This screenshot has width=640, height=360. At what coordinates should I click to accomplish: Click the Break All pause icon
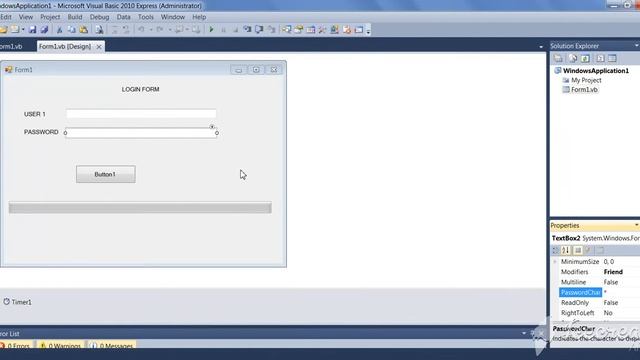(223, 29)
